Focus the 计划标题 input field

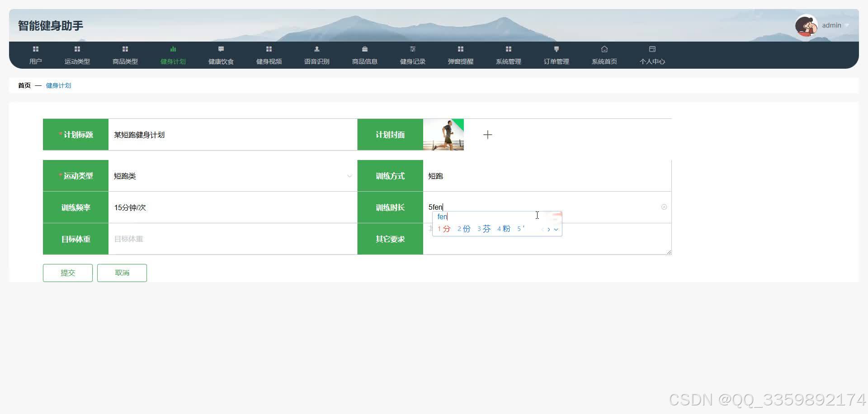(x=232, y=135)
